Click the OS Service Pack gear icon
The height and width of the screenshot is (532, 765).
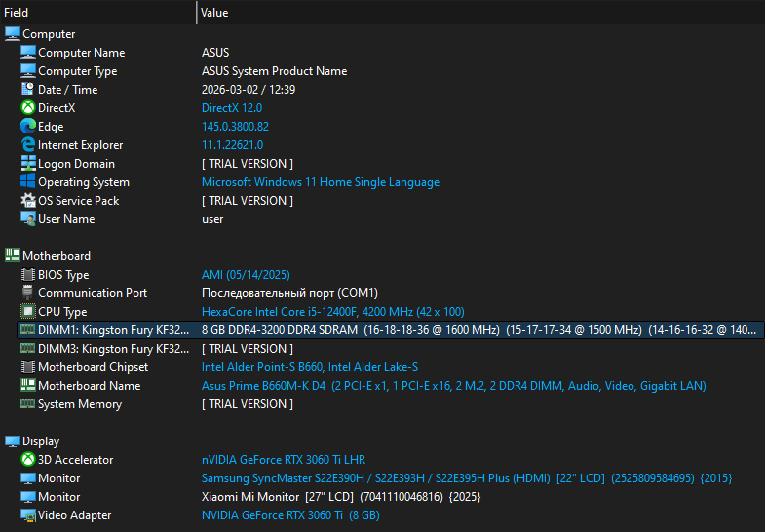pos(28,201)
